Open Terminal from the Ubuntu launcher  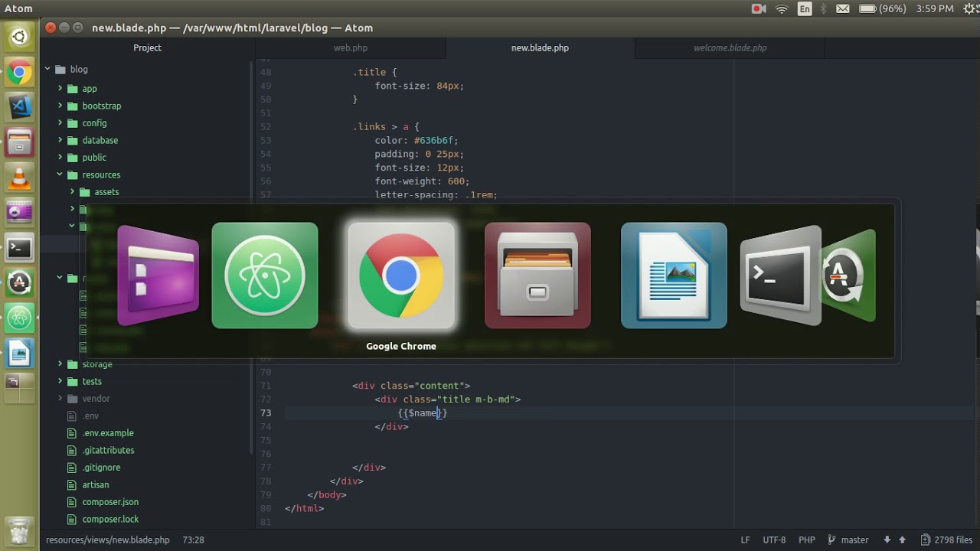(20, 248)
